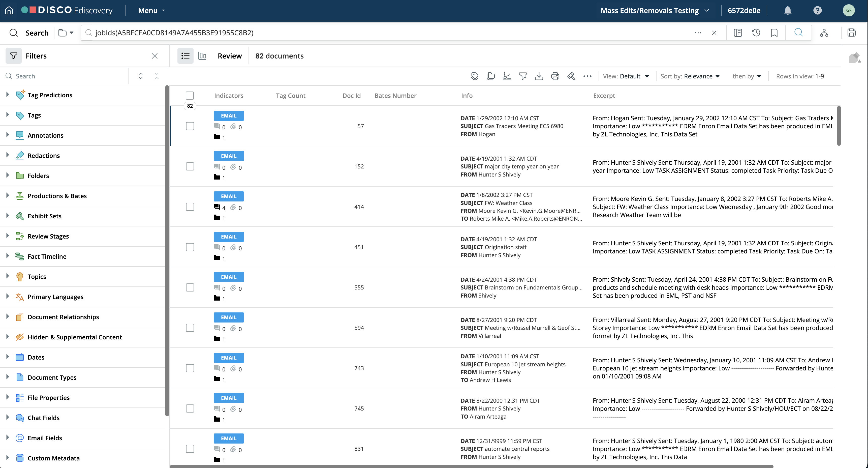The width and height of the screenshot is (868, 468).
Task: Open the then by dropdown
Action: pos(747,76)
